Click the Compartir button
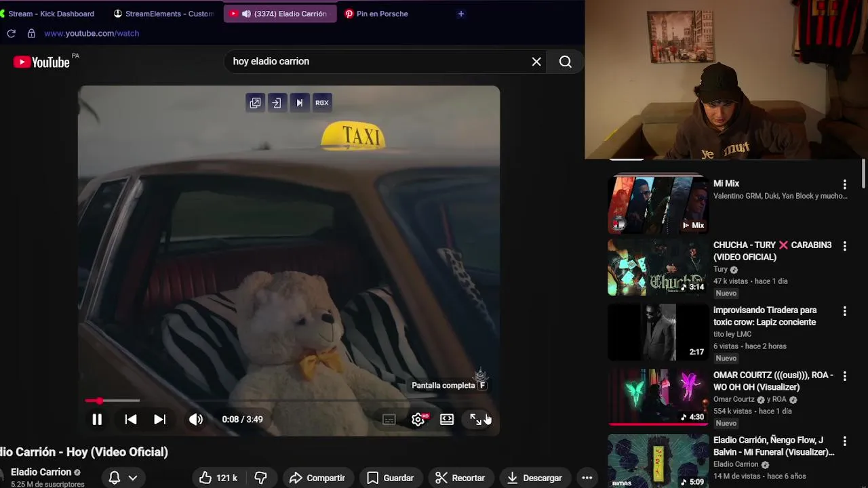Screen dimensions: 868x488 pyautogui.click(x=317, y=478)
